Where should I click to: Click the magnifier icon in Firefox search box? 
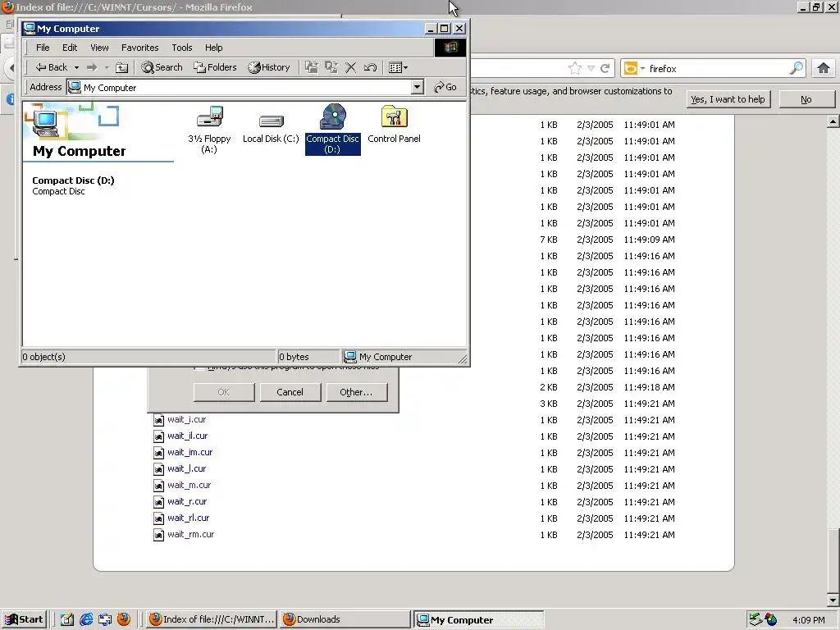click(797, 68)
